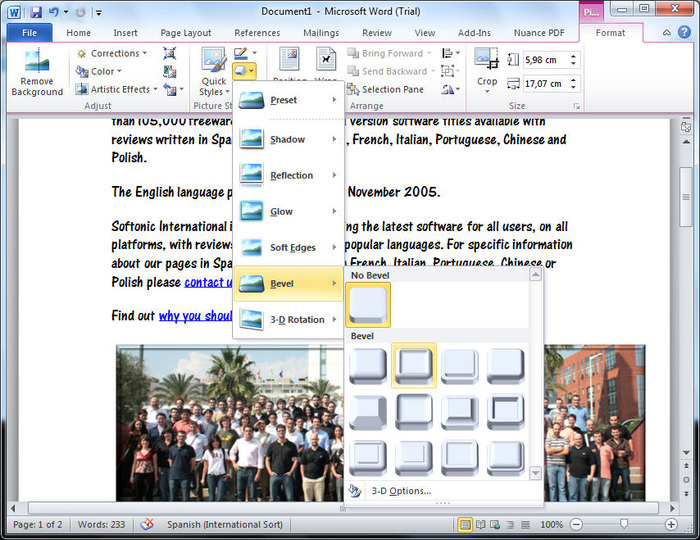Open the Artistic Effects dropdown
This screenshot has width=700, height=540.
(x=116, y=89)
